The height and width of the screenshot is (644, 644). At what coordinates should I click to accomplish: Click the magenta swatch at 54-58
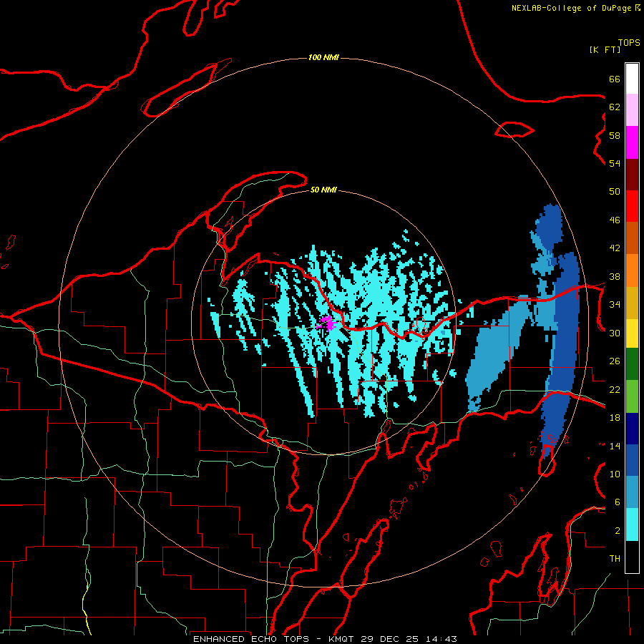point(632,142)
